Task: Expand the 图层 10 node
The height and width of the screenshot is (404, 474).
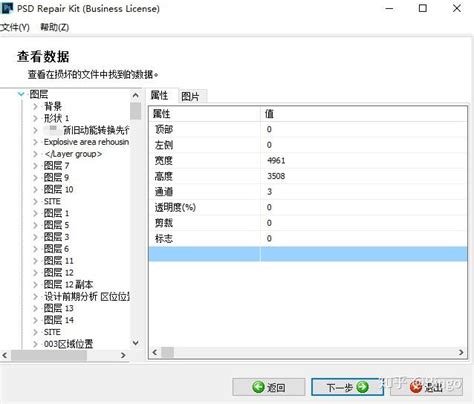Action: (35, 190)
